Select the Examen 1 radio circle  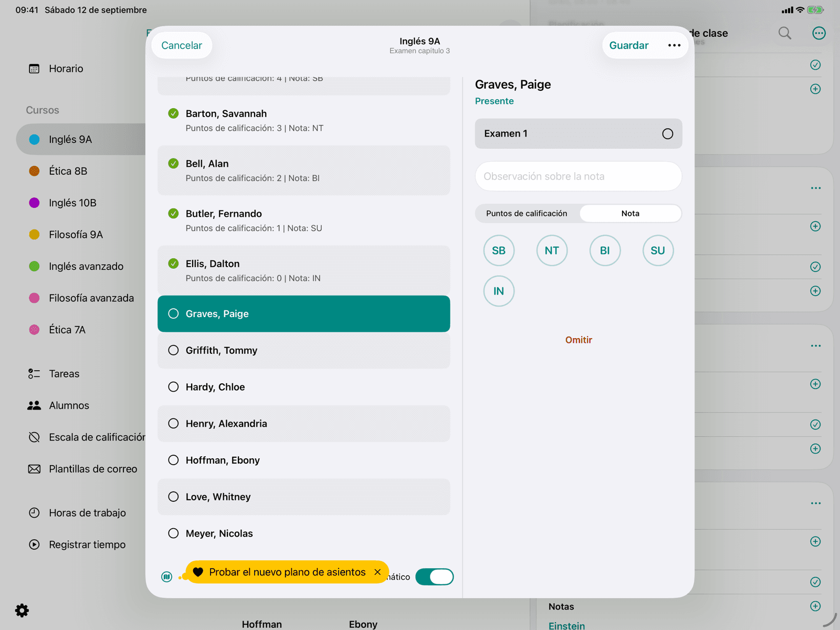tap(667, 134)
